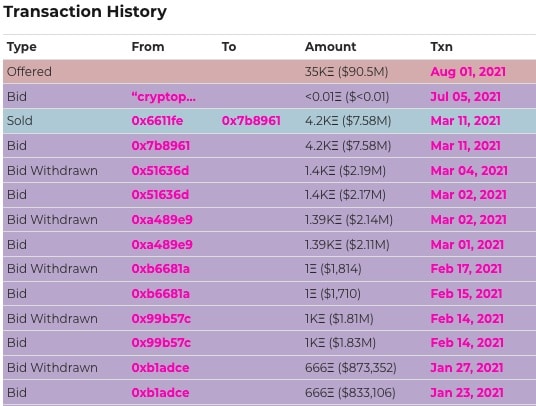Open the Jan 23, 2021 transaction link
The height and width of the screenshot is (406, 536).
pos(467,393)
